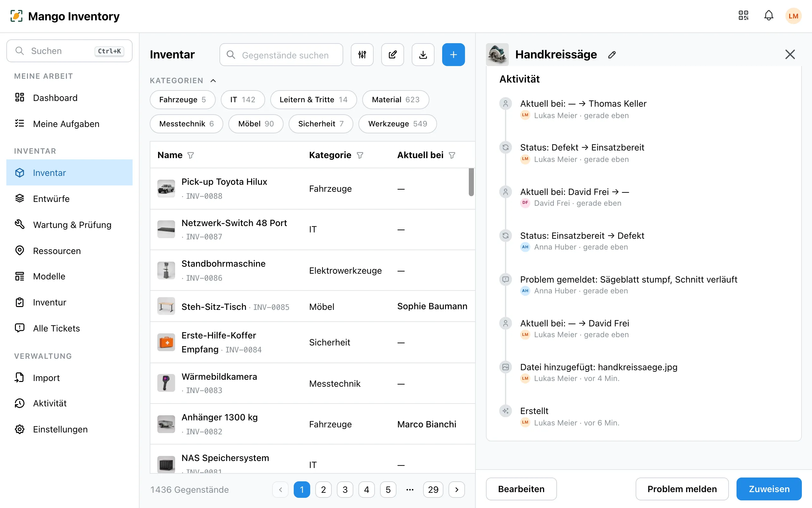Select Fahrzeuge category chip
This screenshot has height=508, width=812.
tap(182, 99)
